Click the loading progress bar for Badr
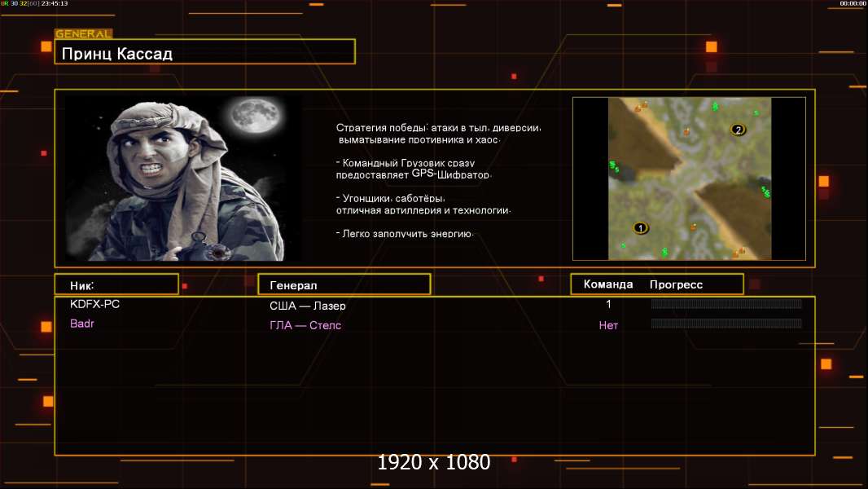Image resolution: width=868 pixels, height=489 pixels. pyautogui.click(x=726, y=324)
